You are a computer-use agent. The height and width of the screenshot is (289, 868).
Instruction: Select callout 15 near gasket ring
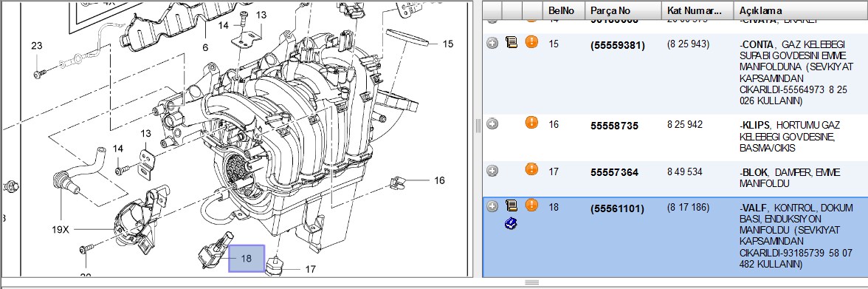coord(448,44)
